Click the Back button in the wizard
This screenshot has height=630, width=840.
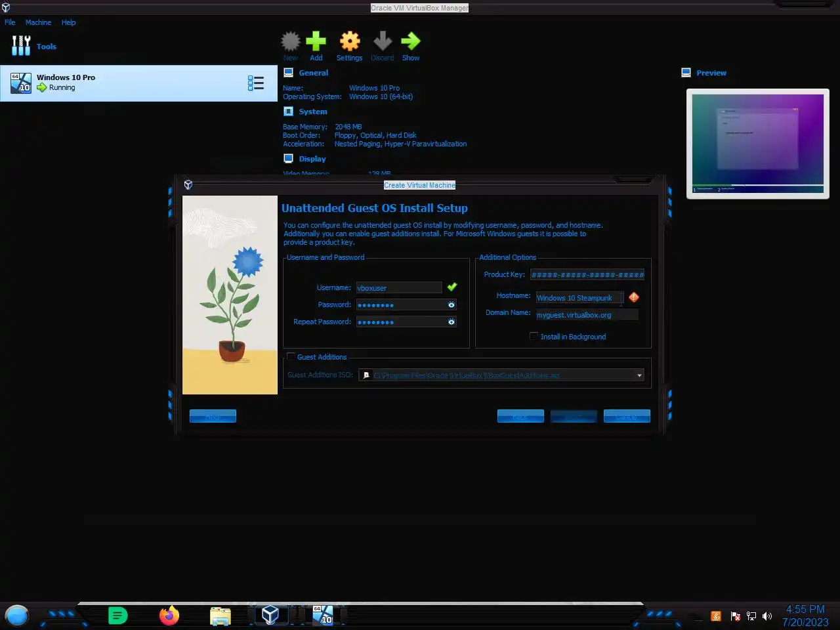pos(520,417)
